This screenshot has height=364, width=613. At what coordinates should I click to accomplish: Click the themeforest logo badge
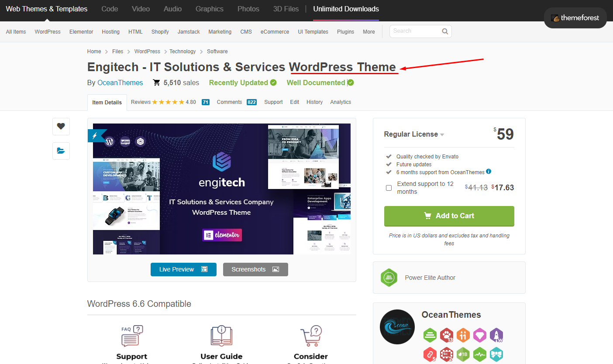click(575, 18)
